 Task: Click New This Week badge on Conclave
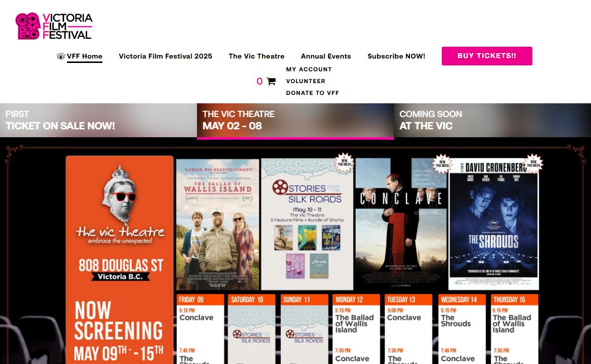click(x=442, y=164)
